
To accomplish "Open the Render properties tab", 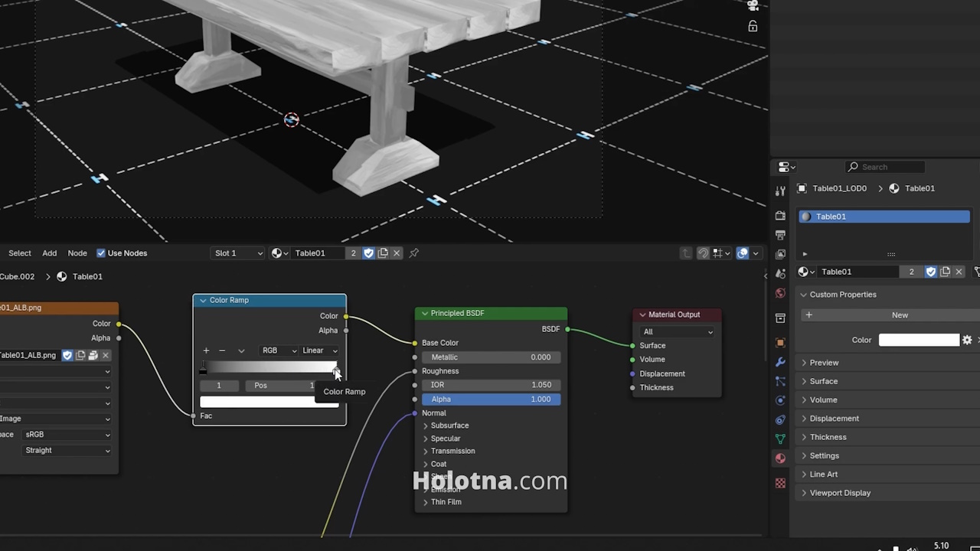I will [x=780, y=216].
